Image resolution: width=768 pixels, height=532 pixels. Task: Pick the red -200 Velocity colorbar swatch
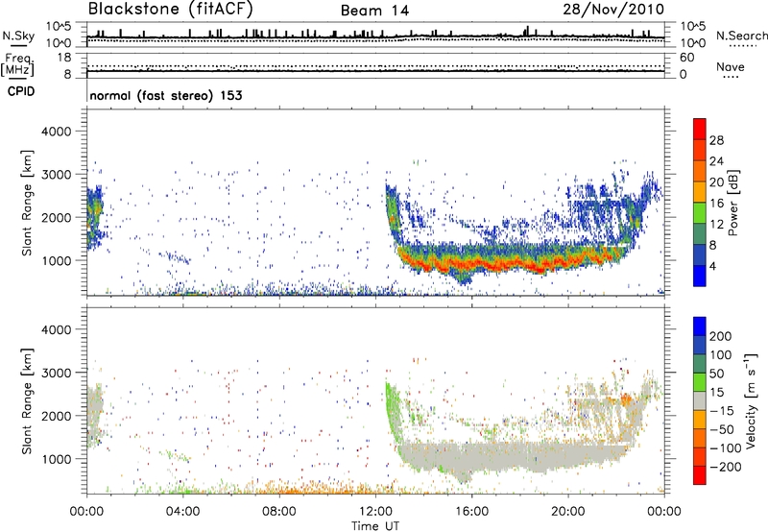(700, 475)
